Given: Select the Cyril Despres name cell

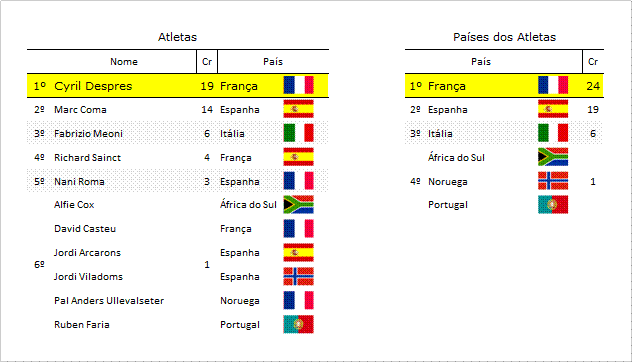Looking at the screenshot, I should [93, 86].
